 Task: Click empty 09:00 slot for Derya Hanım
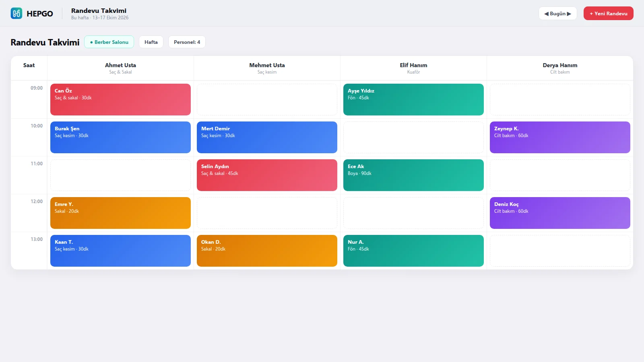pos(560,99)
